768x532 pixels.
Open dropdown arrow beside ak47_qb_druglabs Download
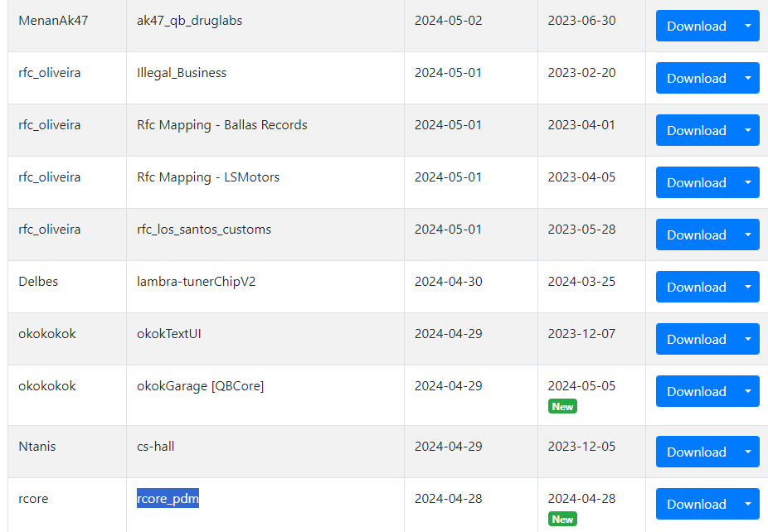[x=748, y=26]
